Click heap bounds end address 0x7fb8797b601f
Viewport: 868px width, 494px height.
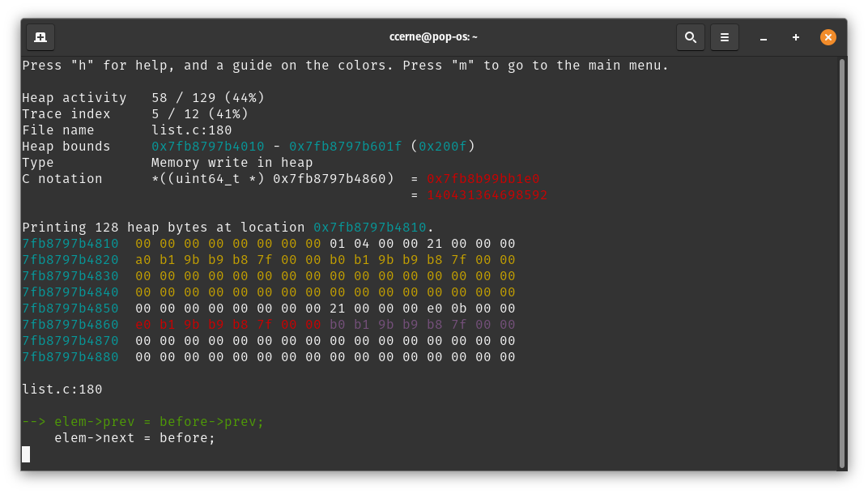click(345, 147)
